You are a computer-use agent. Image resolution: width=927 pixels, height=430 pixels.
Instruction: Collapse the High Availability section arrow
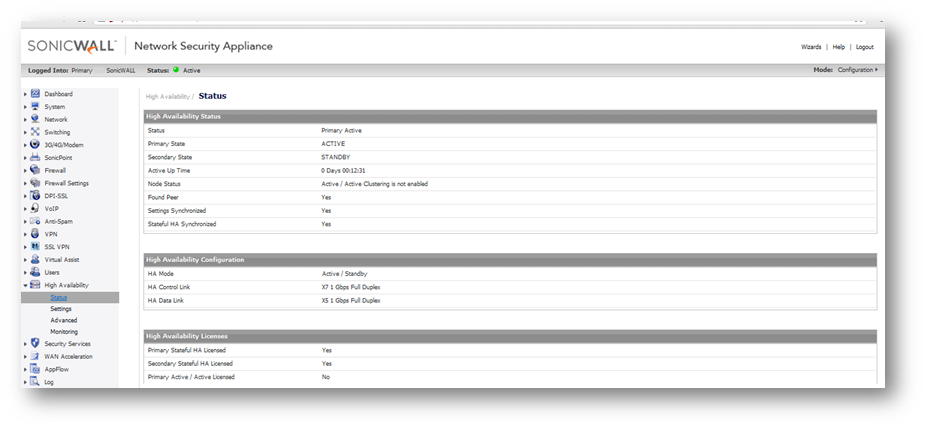25,285
